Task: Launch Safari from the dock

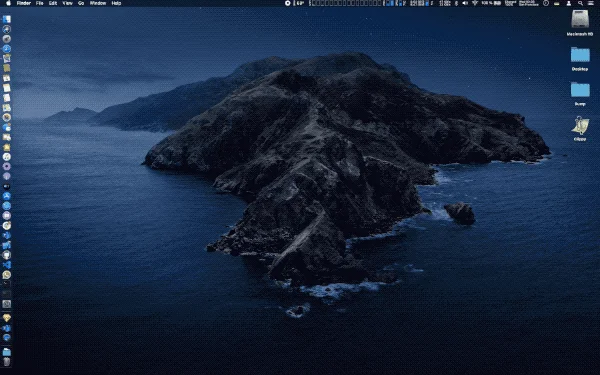Action: pyautogui.click(x=7, y=49)
